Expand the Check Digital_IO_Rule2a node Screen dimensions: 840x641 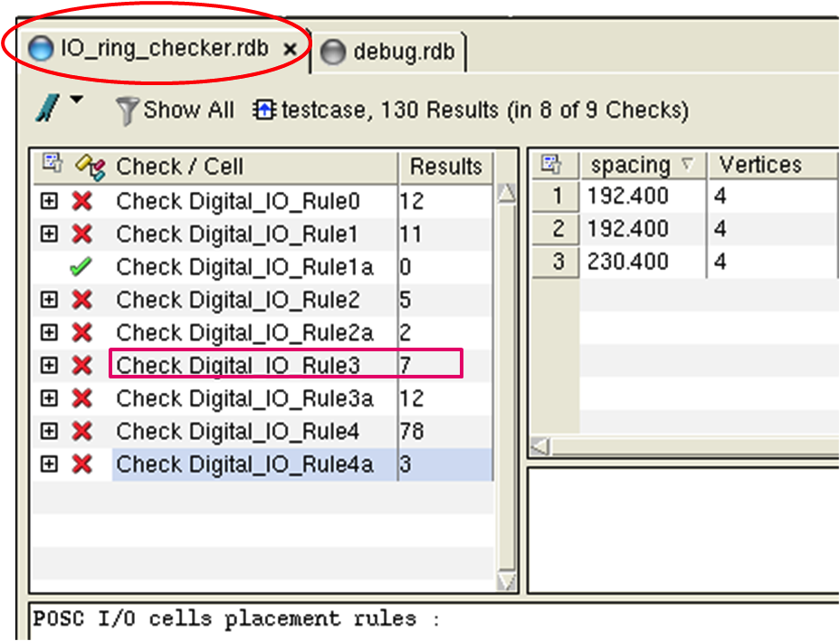click(x=49, y=332)
